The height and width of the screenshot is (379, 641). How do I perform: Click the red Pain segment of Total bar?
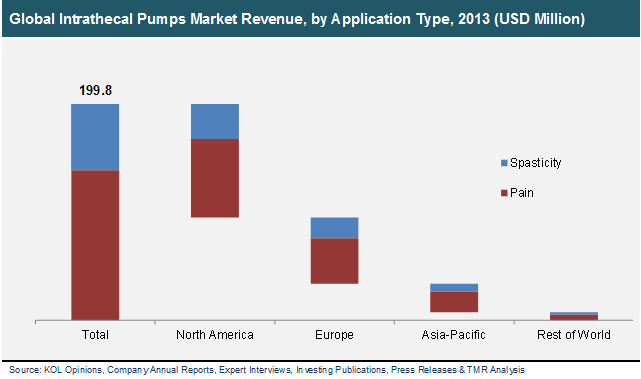coord(95,245)
